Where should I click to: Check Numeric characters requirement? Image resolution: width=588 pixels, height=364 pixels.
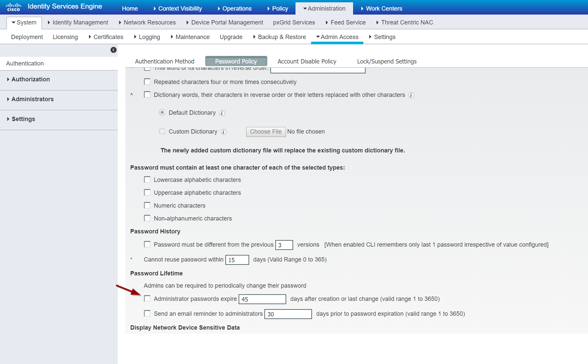[147, 205]
